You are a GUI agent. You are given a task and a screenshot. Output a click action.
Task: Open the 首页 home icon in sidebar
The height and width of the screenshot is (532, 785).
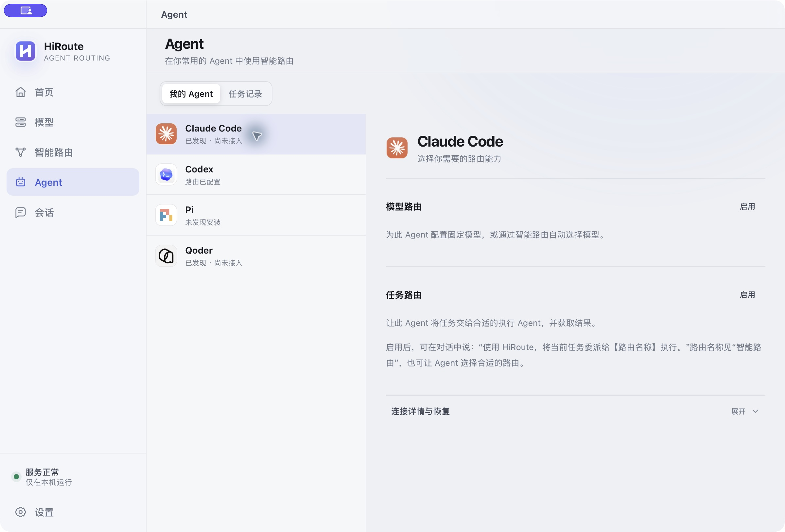[21, 92]
